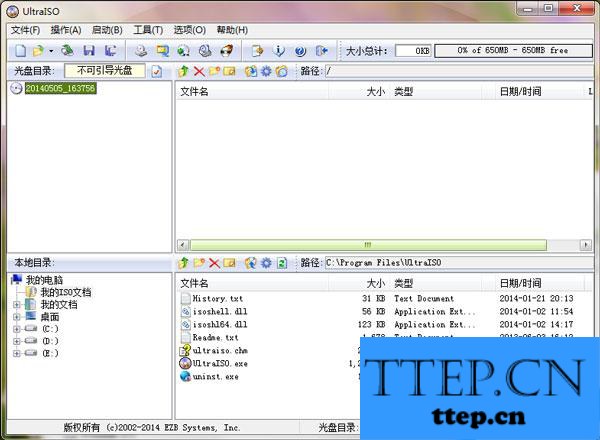The image size is (600, 440).
Task: Open the 操作(A) menu
Action: click(66, 30)
